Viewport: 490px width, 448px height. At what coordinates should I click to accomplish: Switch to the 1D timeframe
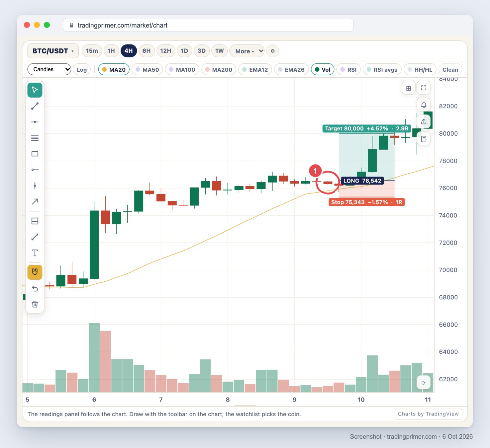tap(184, 51)
